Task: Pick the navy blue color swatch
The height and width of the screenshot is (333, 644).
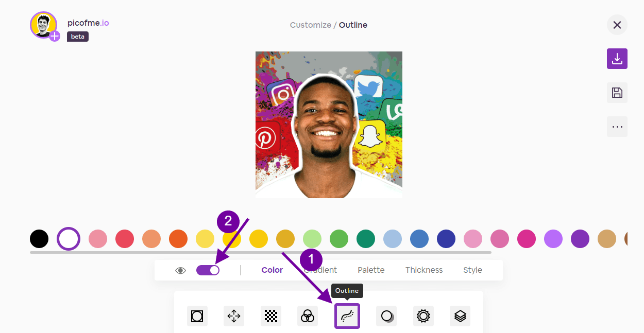Action: (x=446, y=239)
